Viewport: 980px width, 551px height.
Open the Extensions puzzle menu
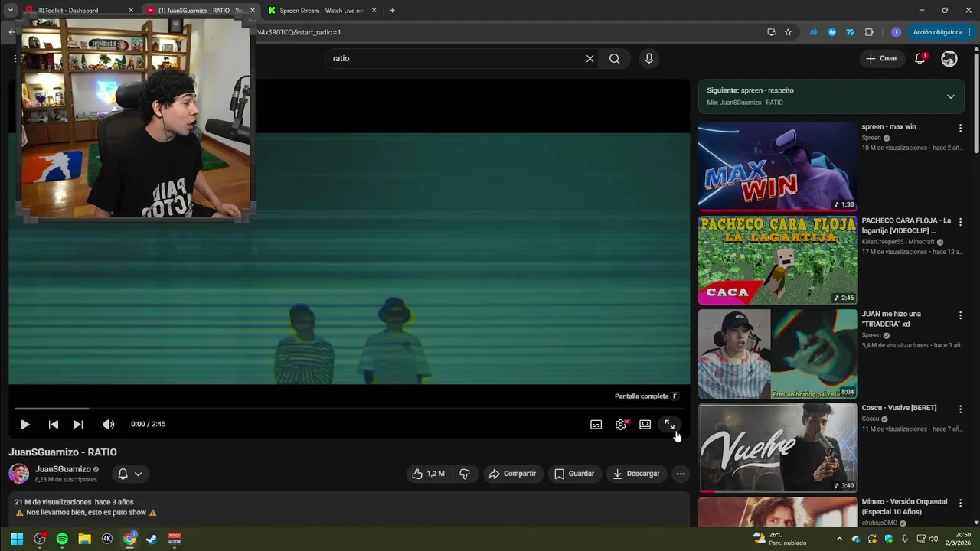pyautogui.click(x=869, y=32)
